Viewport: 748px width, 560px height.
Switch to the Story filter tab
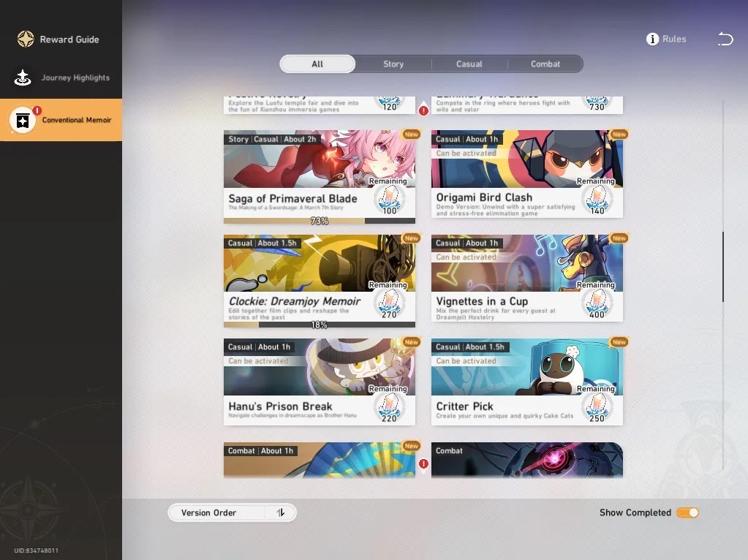(393, 64)
